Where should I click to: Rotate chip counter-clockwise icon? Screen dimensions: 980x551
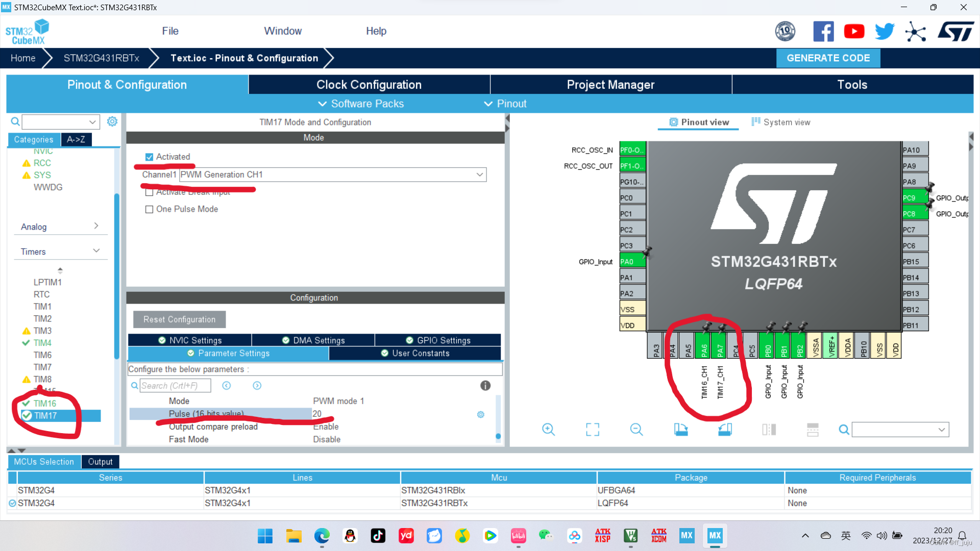click(725, 430)
